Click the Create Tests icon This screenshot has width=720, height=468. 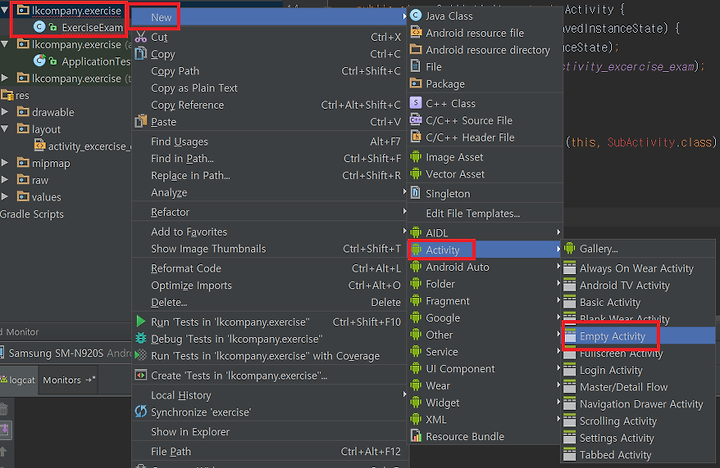click(141, 375)
